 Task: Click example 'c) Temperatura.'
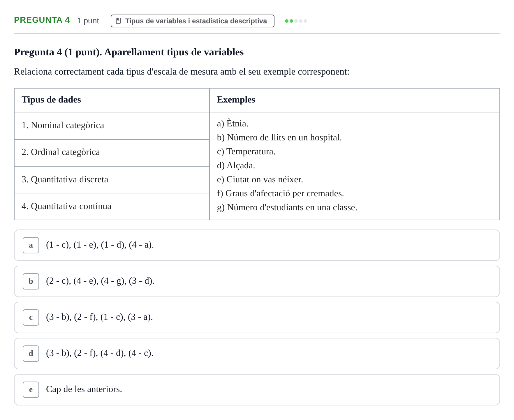[x=246, y=151]
